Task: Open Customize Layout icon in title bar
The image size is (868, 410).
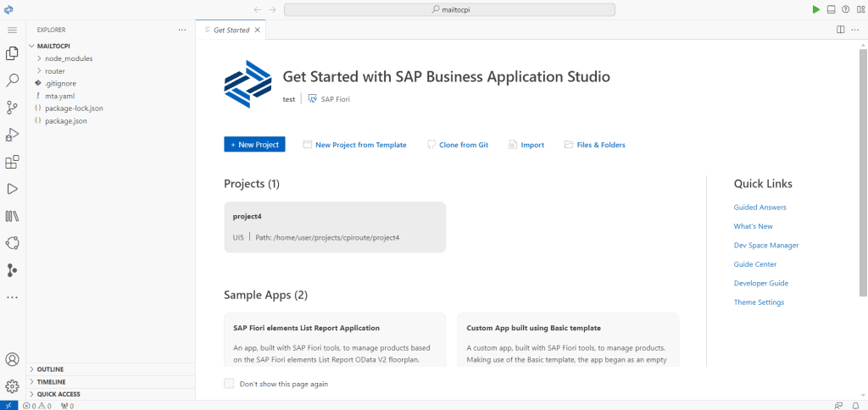Action: point(860,9)
